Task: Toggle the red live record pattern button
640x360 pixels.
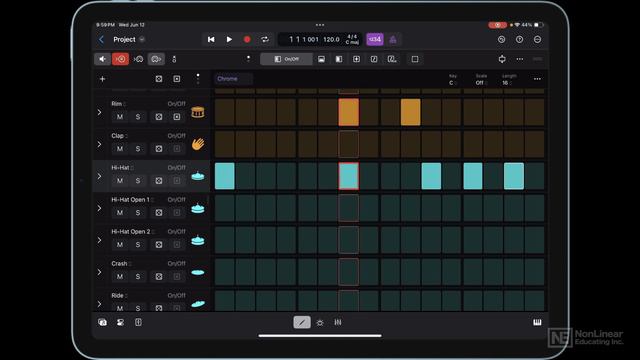Action: (120, 59)
